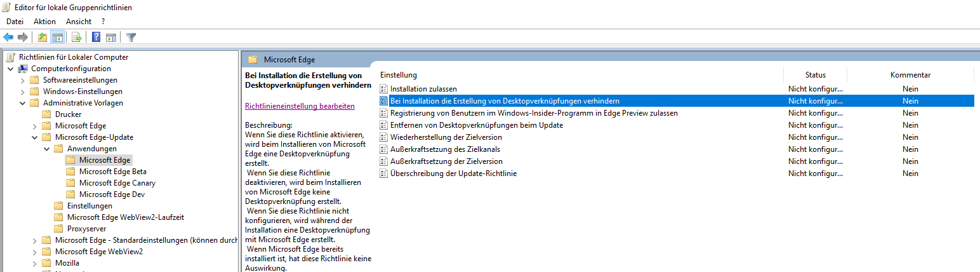Select Einstellungen in the tree

(89, 206)
